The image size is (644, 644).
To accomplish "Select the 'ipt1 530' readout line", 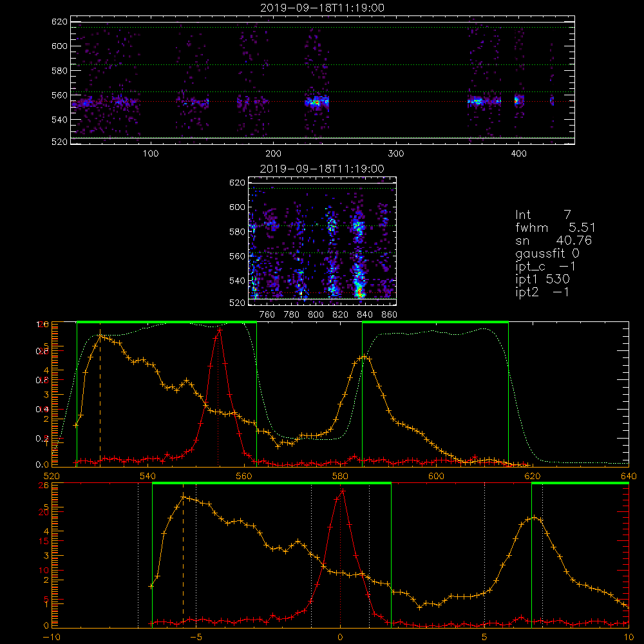I will [542, 279].
